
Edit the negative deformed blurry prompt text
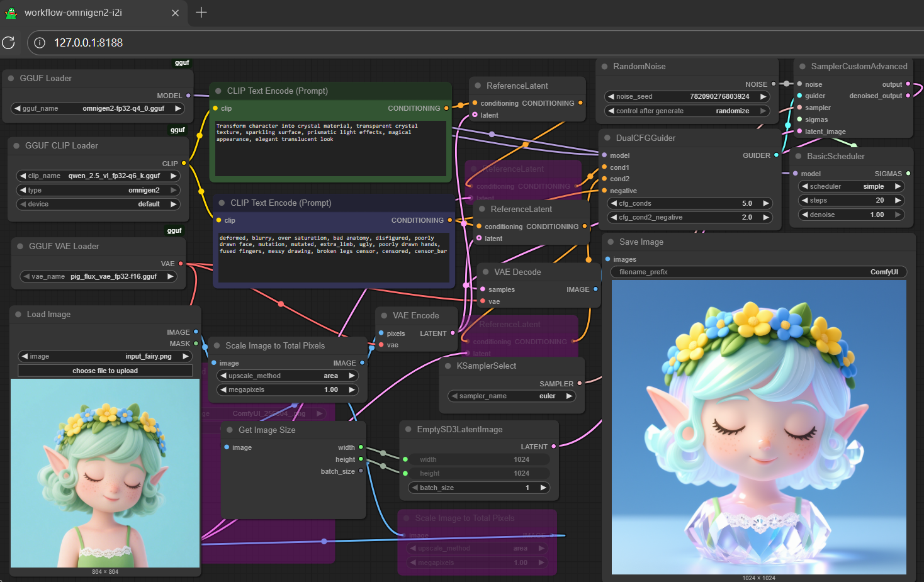334,258
